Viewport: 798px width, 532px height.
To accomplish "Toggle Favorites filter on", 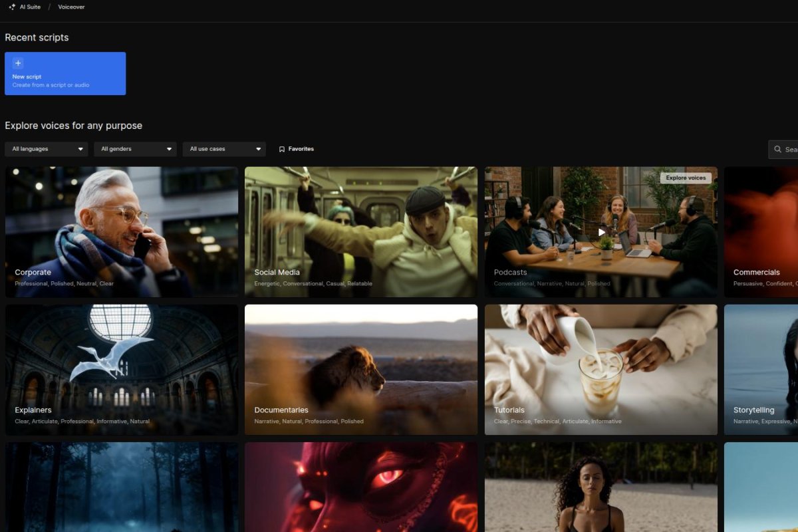I will (296, 148).
